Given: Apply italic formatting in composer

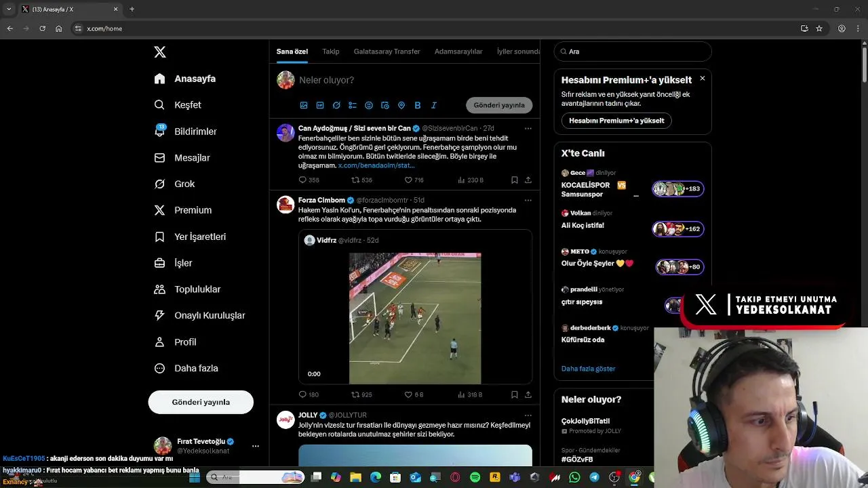Looking at the screenshot, I should tap(434, 105).
